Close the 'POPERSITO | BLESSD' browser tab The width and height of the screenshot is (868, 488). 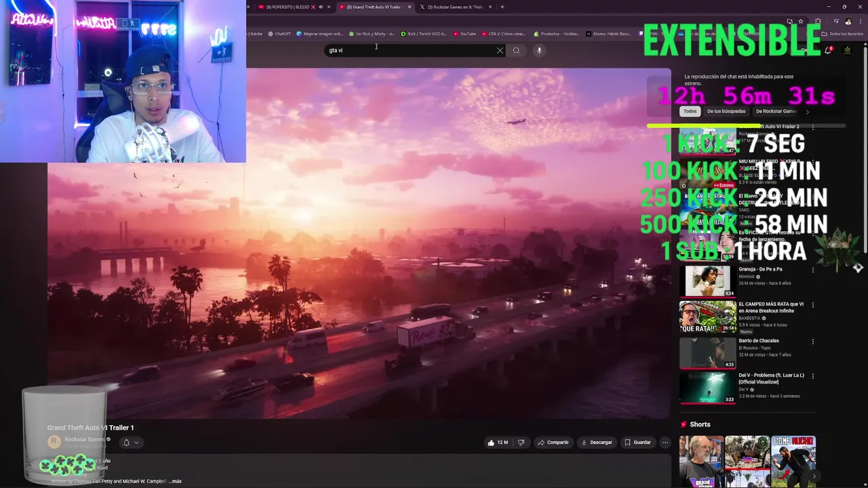[x=329, y=7]
